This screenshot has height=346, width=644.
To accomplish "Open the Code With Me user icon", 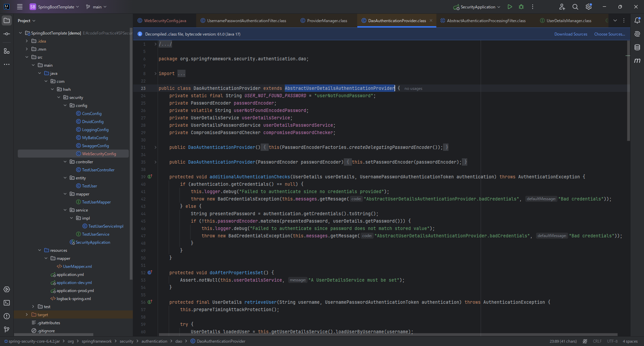I will point(562,7).
